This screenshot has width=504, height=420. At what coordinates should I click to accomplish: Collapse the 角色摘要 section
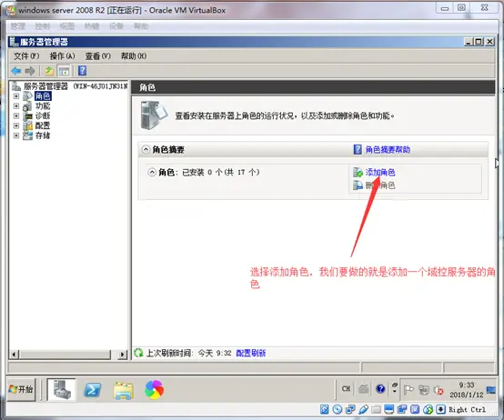[x=146, y=149]
